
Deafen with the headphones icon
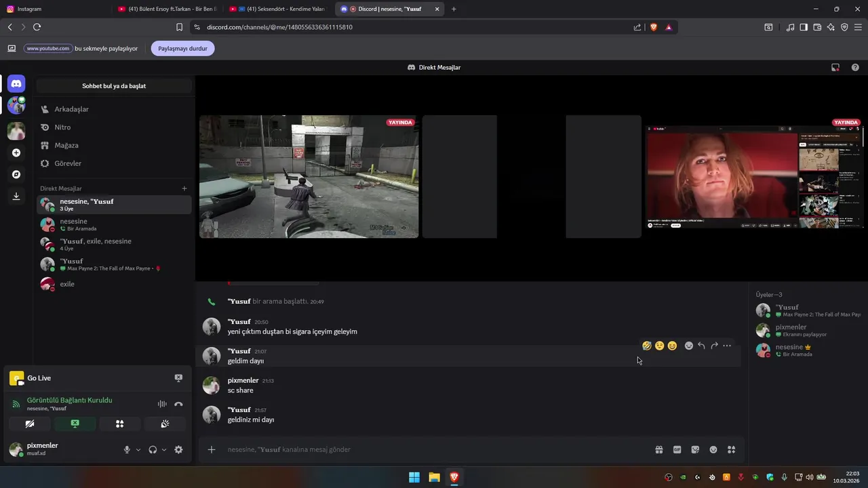click(x=153, y=449)
